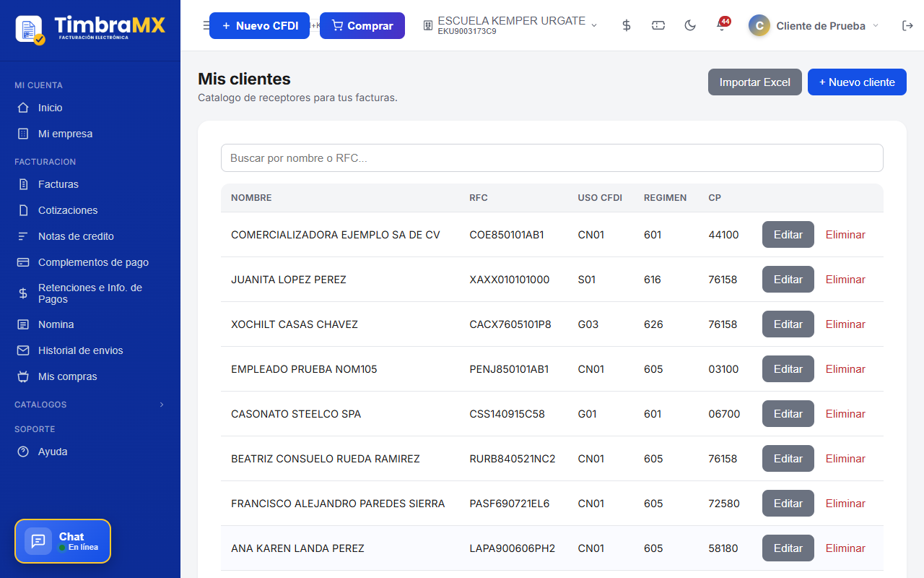Open Retenciones e Info. de Pagos
This screenshot has width=924, height=578.
90,293
